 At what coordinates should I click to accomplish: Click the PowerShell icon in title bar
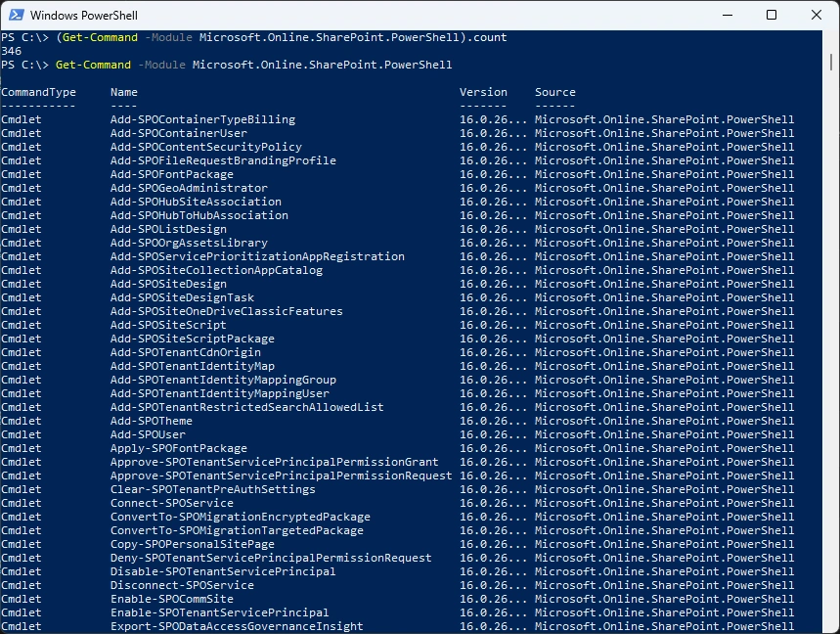[15, 16]
